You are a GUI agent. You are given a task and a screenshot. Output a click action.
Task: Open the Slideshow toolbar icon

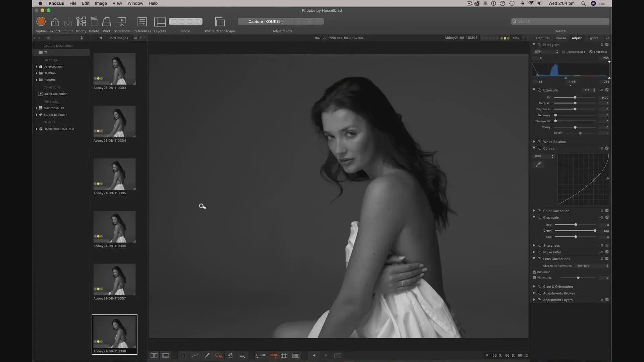[x=121, y=22]
